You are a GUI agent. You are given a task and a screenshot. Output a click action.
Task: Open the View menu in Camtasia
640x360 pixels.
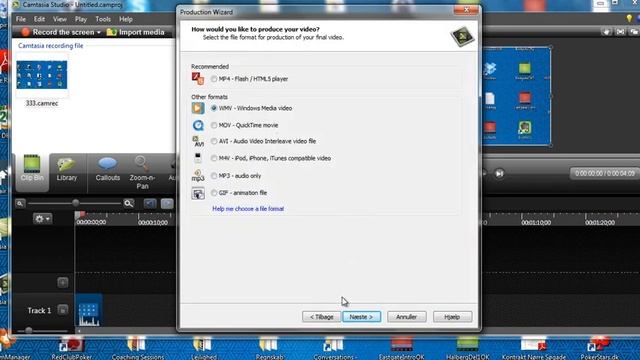pos(60,19)
